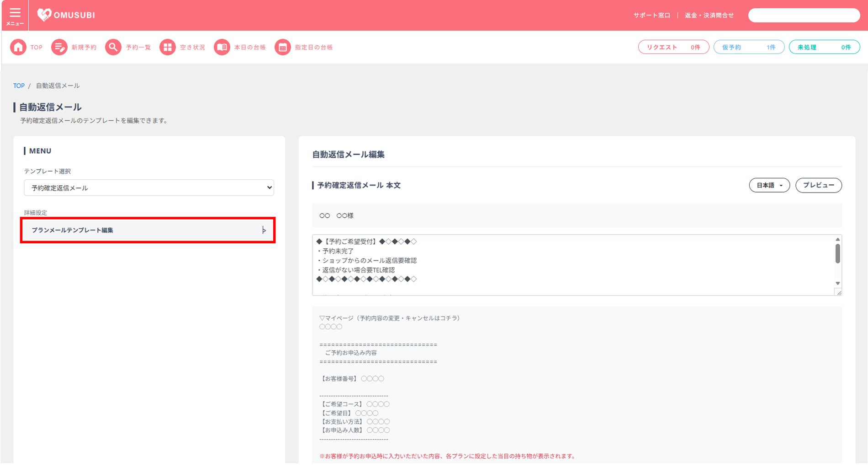The width and height of the screenshot is (868, 466).
Task: Click the text area scrollbar thumb
Action: (838, 254)
